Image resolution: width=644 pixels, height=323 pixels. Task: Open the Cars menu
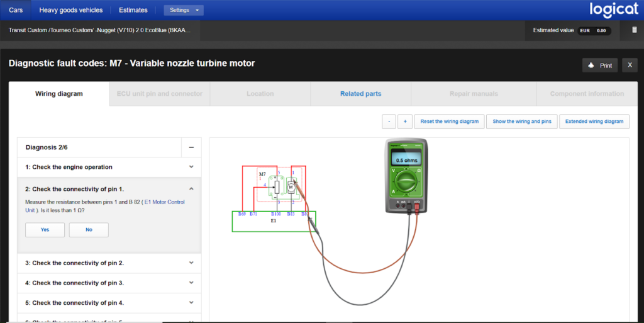tap(16, 10)
